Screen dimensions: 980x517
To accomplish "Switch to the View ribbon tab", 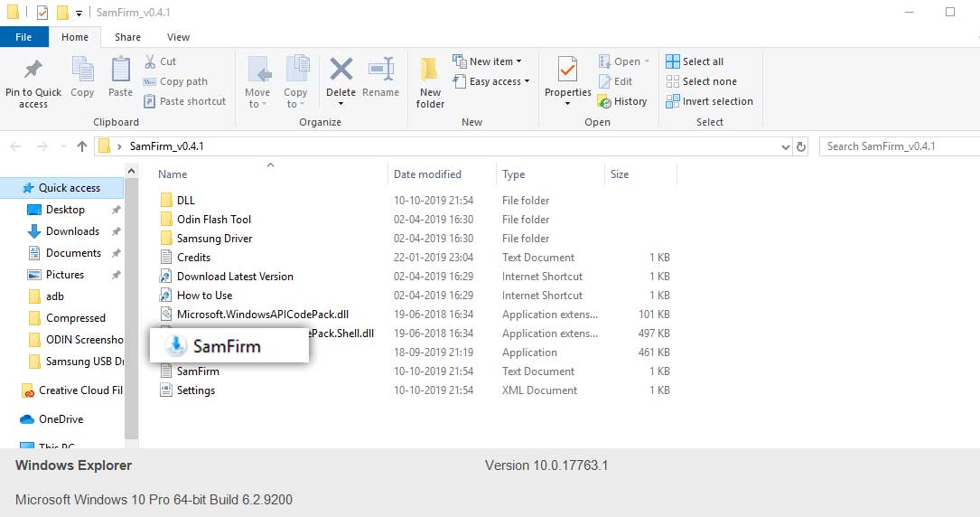I will pos(178,37).
